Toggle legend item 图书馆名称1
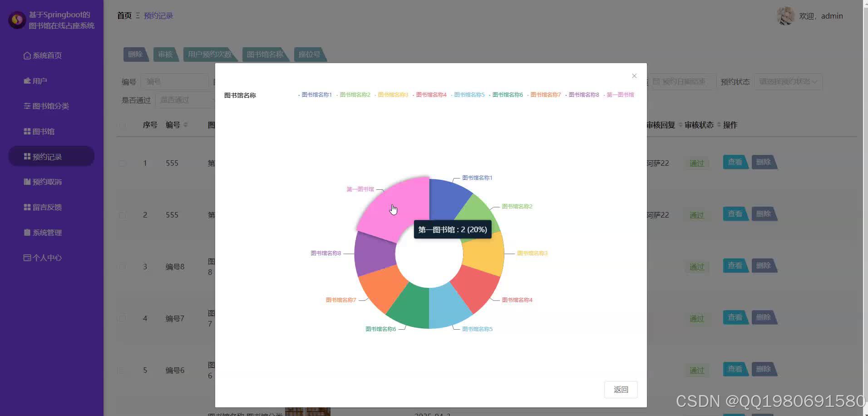The height and width of the screenshot is (416, 868). [315, 95]
